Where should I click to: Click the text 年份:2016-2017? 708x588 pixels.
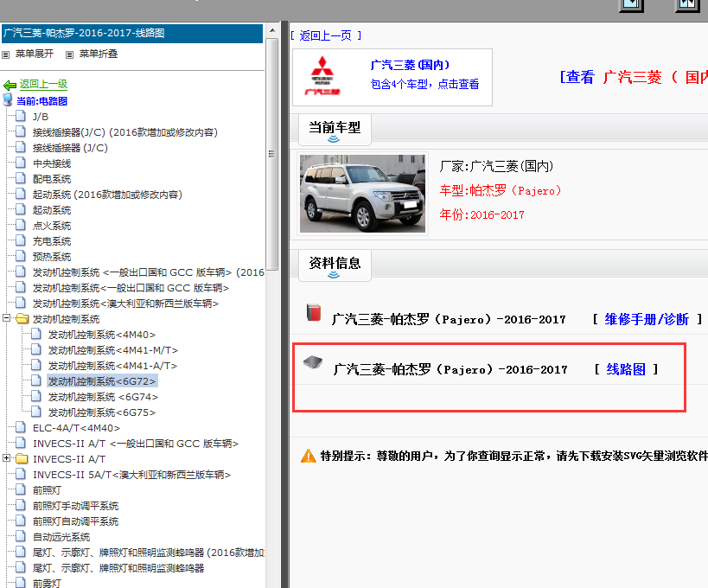click(482, 214)
